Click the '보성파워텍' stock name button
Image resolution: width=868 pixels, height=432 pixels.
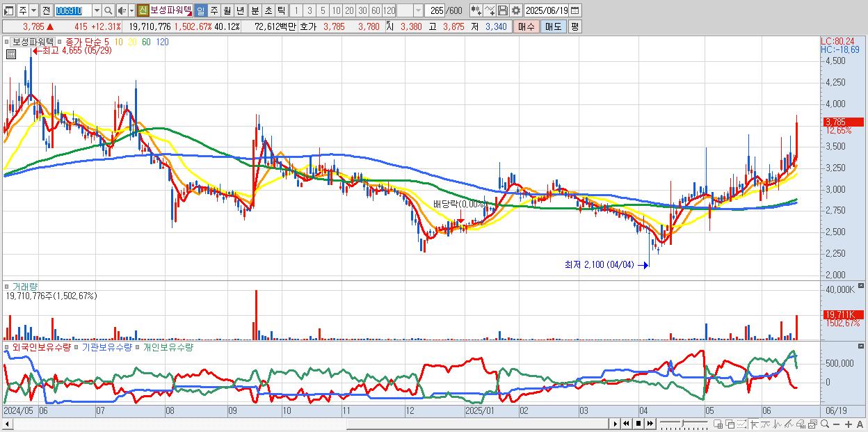(170, 10)
